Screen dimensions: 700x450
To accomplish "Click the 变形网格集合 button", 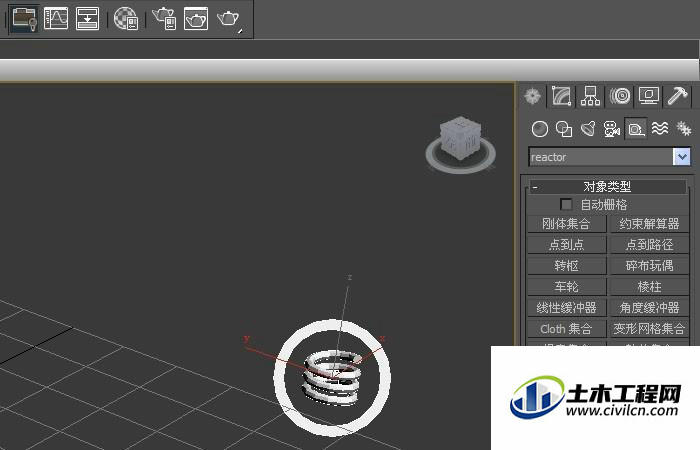I will [x=649, y=329].
